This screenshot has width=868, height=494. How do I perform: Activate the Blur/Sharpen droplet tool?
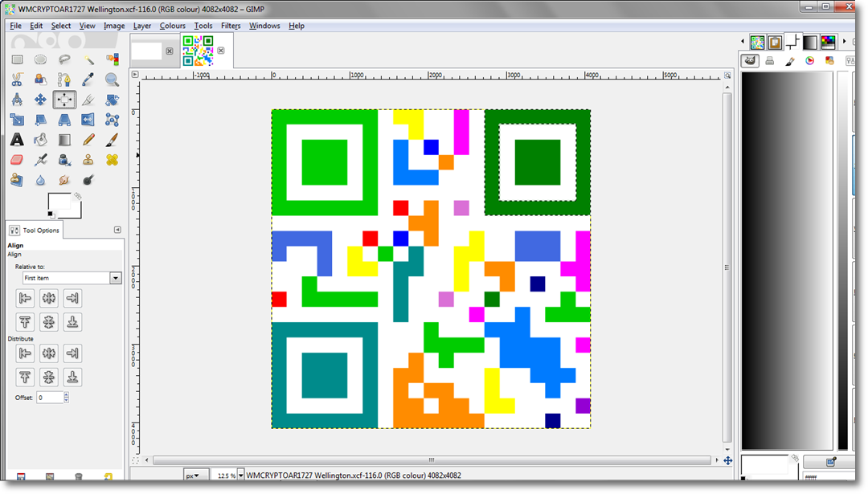pyautogui.click(x=40, y=180)
